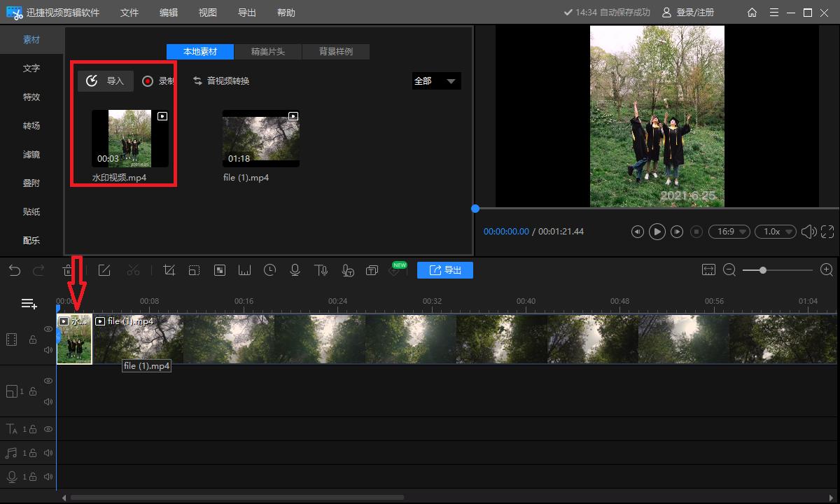Click the blue 导出 export button
Image resolution: width=840 pixels, height=504 pixels.
pyautogui.click(x=445, y=270)
